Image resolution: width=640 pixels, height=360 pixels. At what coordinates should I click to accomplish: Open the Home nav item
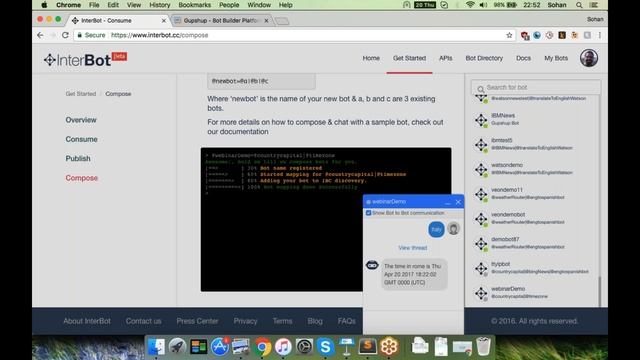pyautogui.click(x=371, y=58)
